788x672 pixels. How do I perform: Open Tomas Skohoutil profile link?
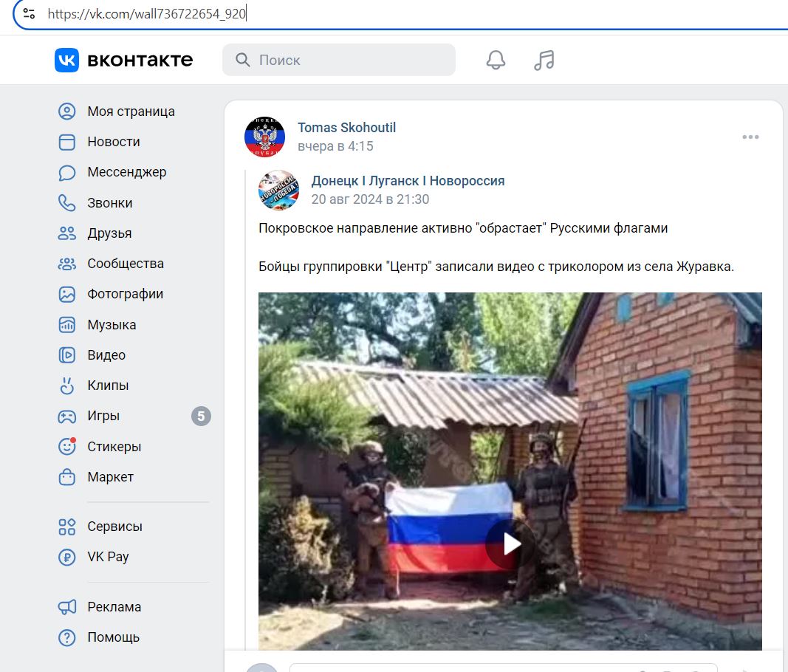point(347,128)
